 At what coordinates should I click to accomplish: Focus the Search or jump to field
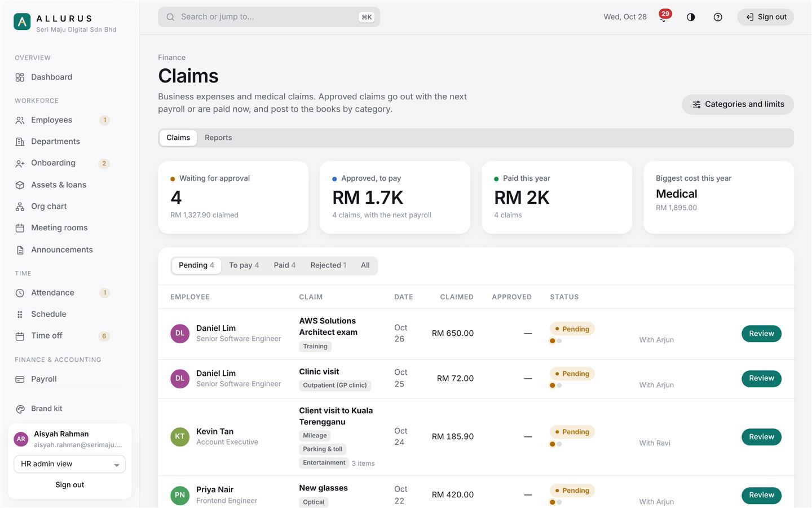269,17
